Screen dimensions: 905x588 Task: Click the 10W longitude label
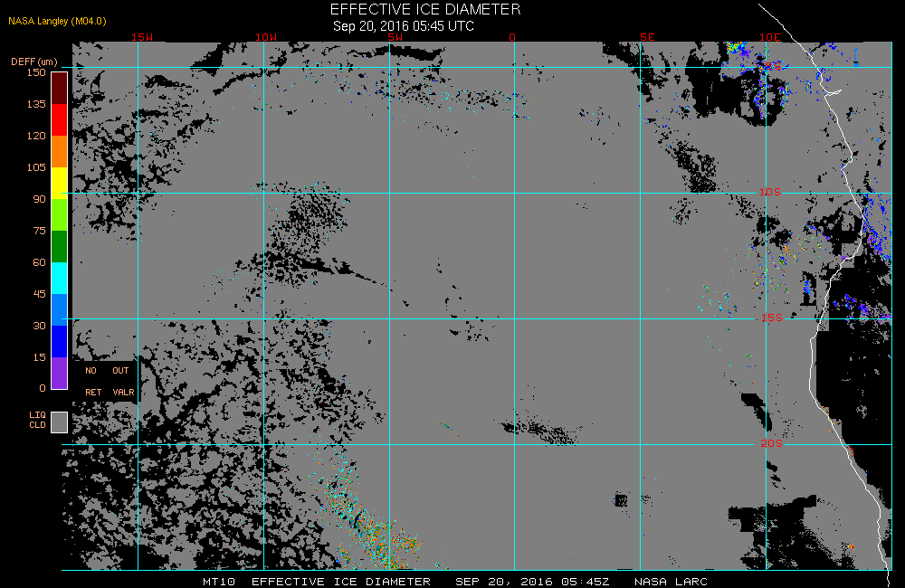coord(266,37)
